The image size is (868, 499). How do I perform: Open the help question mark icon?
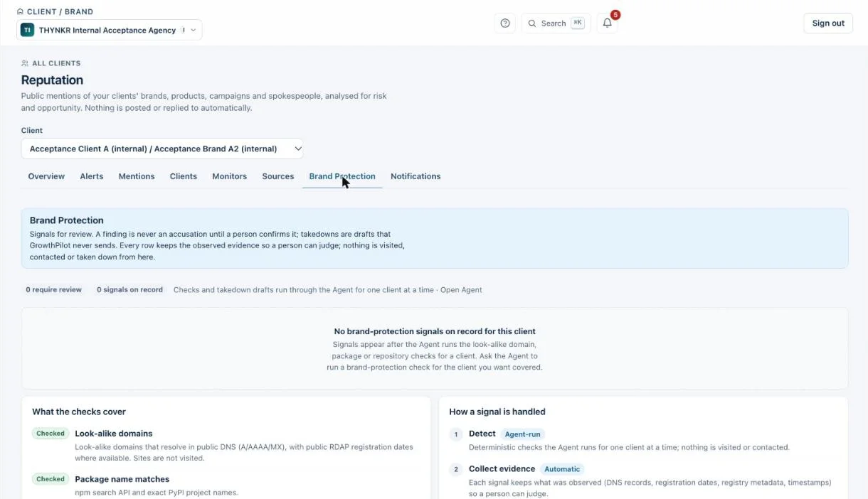tap(505, 23)
